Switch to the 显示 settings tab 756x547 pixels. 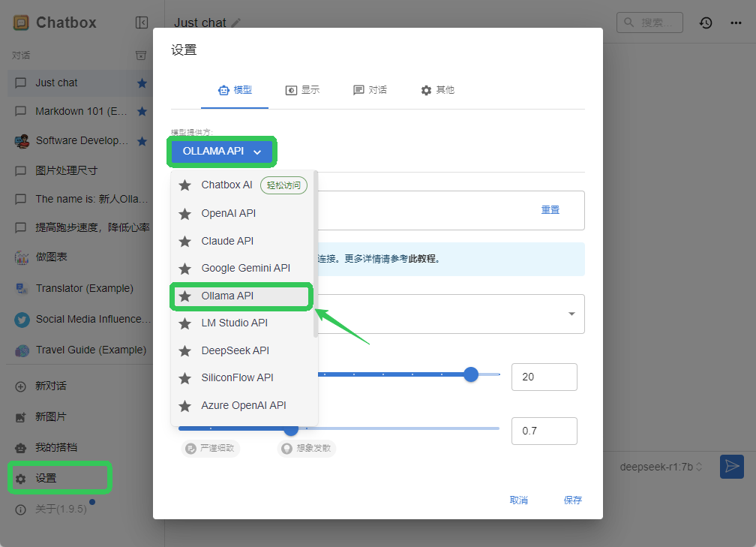click(x=302, y=90)
